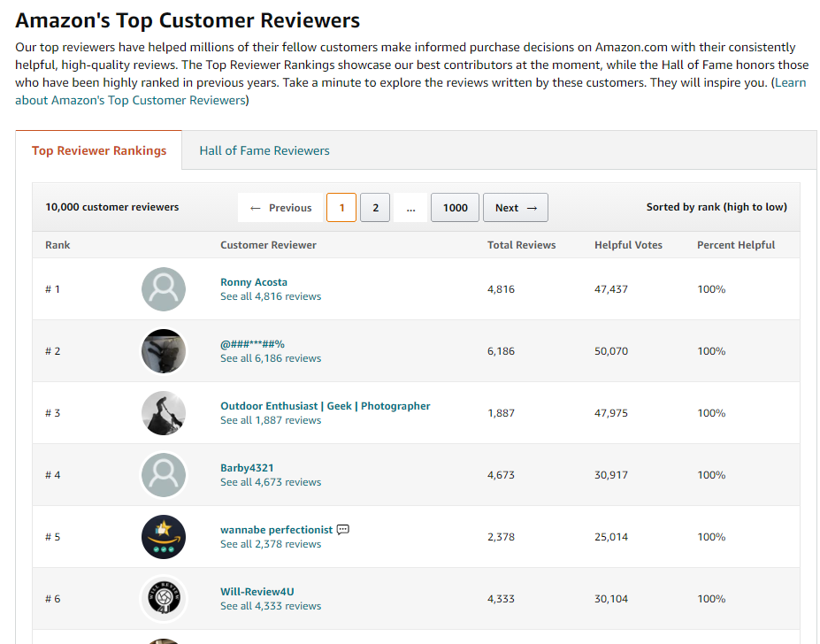Screen dimensions: 820x644
Task: See all 4,333 reviews
Action: coord(271,606)
